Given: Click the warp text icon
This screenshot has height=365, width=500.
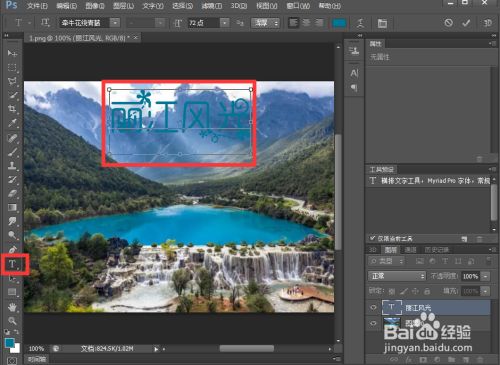Looking at the screenshot, I should pos(360,23).
